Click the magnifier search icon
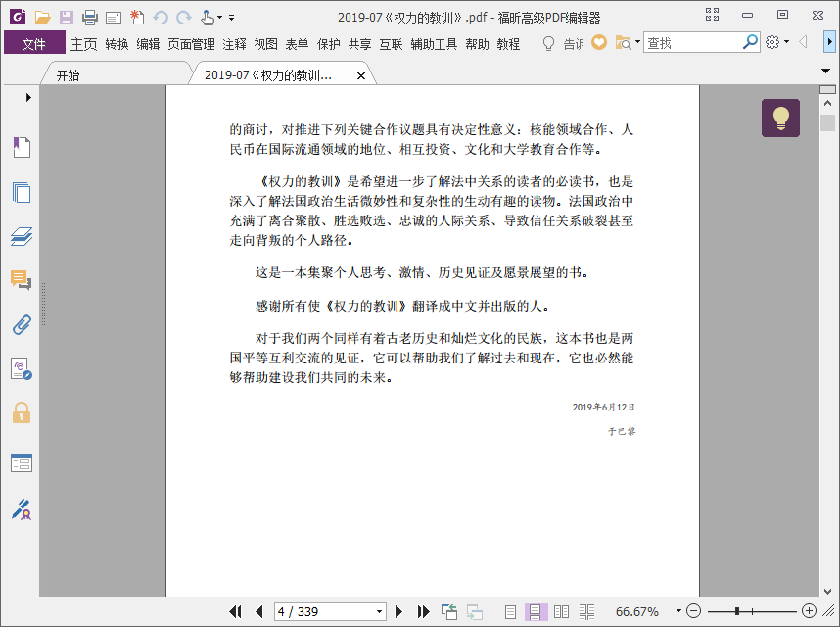The image size is (840, 627). pyautogui.click(x=750, y=42)
